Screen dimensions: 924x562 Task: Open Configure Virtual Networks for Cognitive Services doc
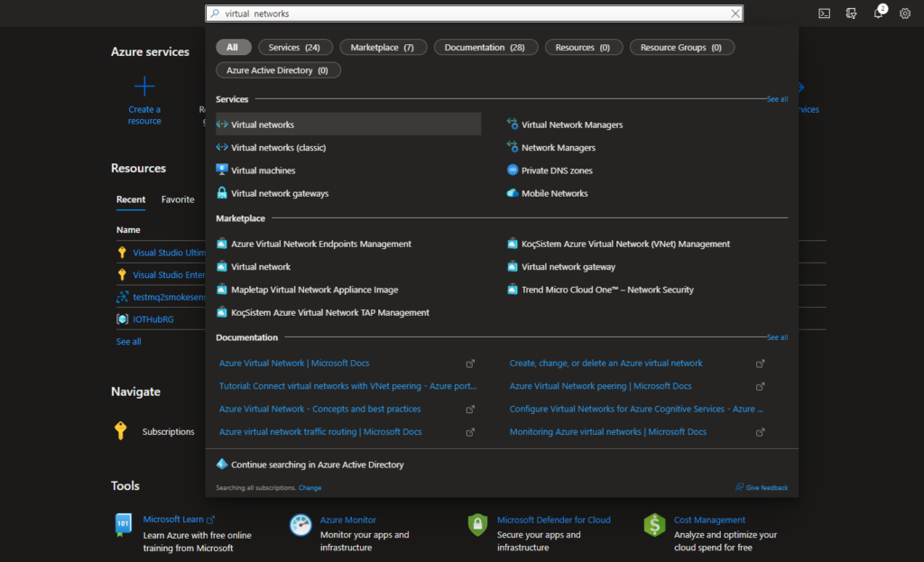tap(636, 409)
